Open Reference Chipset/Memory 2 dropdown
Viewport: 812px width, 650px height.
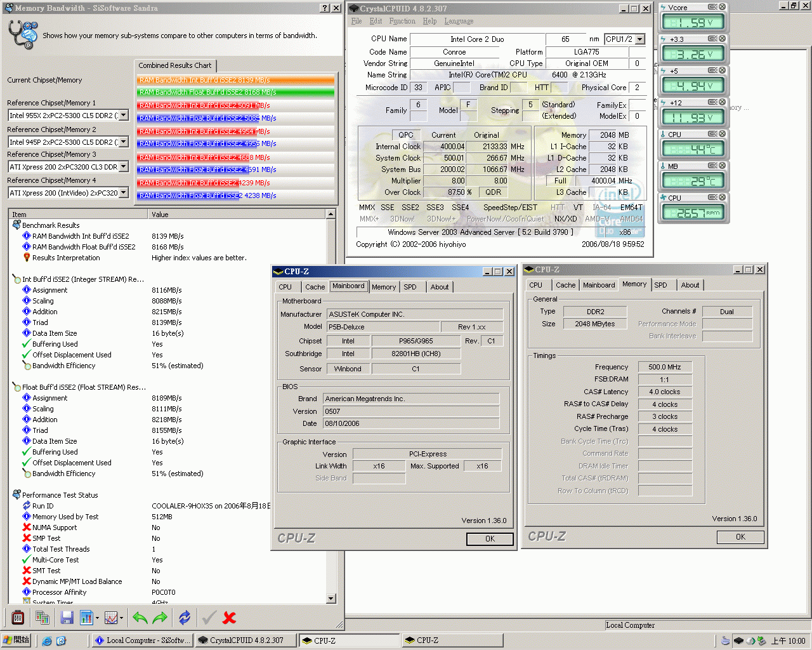124,142
